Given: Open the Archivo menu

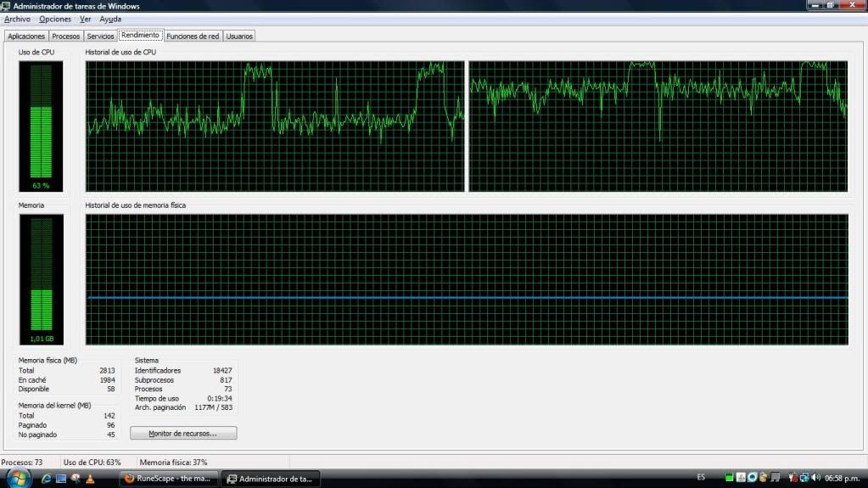Looking at the screenshot, I should click(x=17, y=19).
